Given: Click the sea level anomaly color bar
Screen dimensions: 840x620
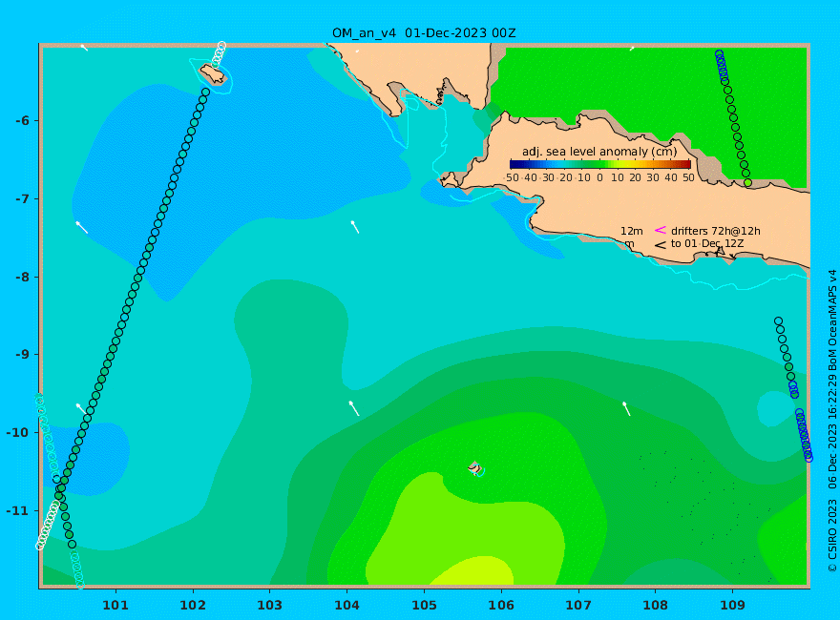Looking at the screenshot, I should (x=600, y=164).
